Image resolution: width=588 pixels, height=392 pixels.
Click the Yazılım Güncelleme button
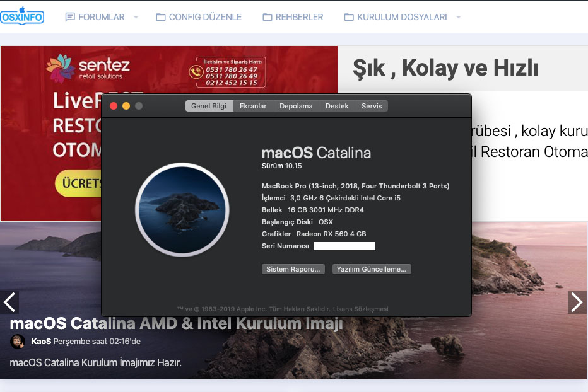tap(372, 269)
